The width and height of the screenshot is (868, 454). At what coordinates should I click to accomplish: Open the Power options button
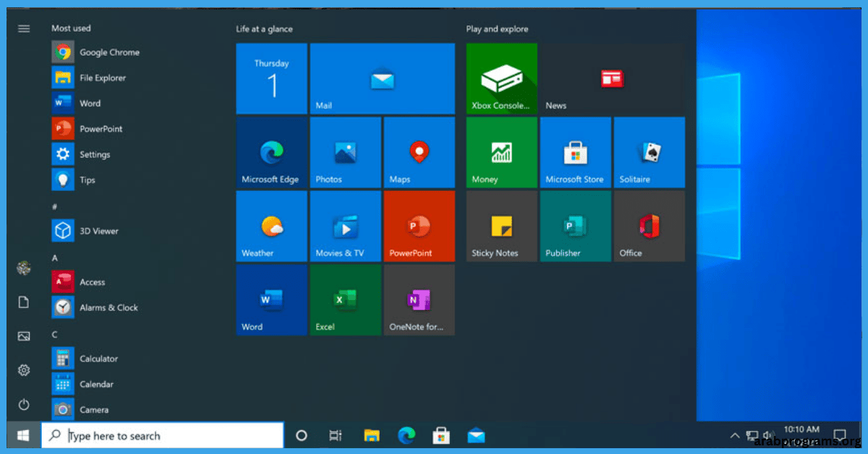pos(24,404)
